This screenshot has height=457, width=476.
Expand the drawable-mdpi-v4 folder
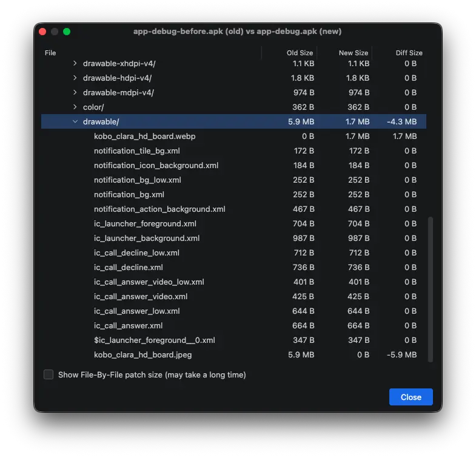point(75,92)
